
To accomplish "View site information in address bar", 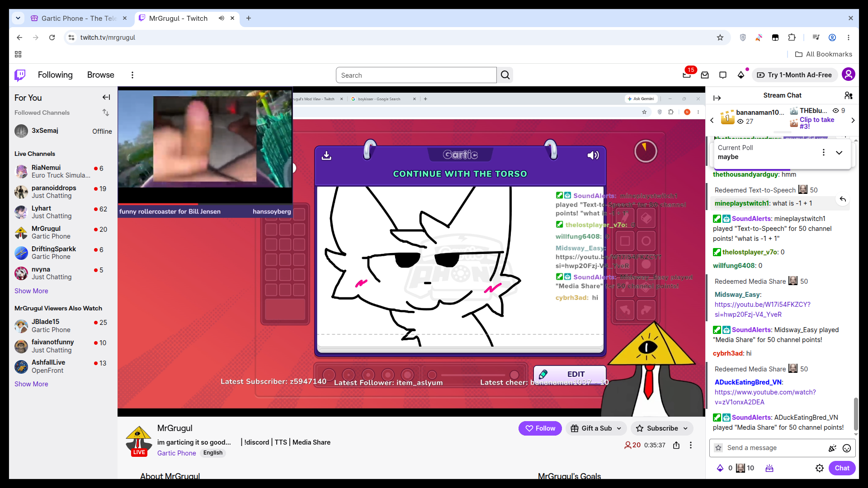I will [x=71, y=38].
